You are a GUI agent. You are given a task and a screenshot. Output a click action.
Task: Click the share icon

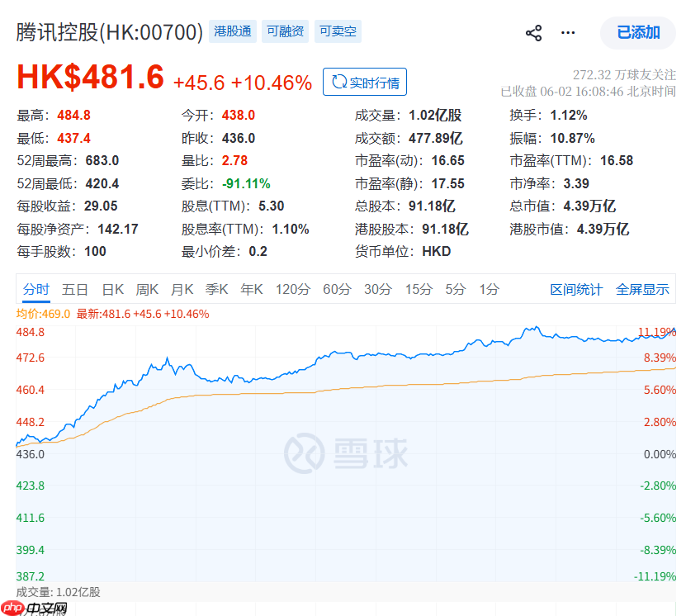click(533, 33)
